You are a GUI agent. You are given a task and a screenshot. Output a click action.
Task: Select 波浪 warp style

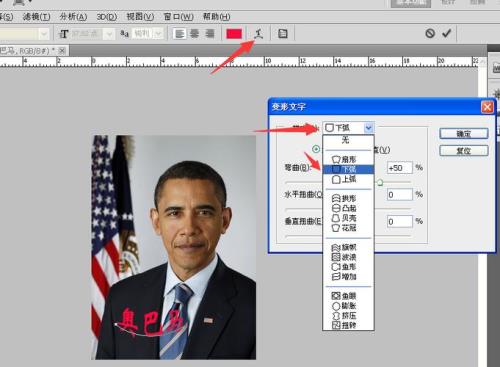tap(348, 257)
